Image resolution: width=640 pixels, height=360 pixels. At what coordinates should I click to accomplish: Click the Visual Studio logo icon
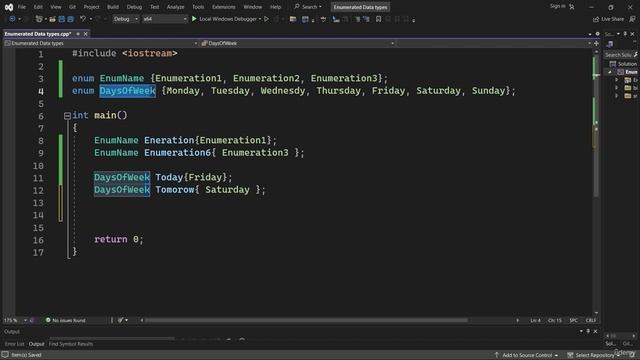coord(9,7)
